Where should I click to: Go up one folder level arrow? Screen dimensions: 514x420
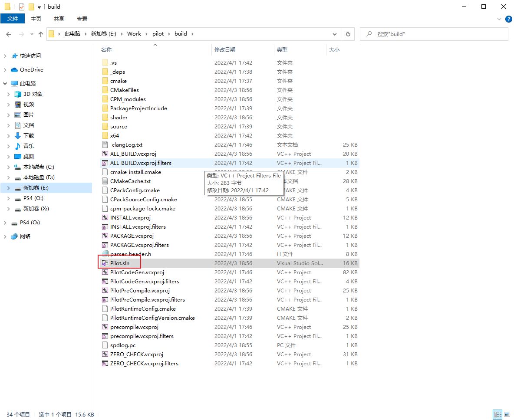click(41, 34)
